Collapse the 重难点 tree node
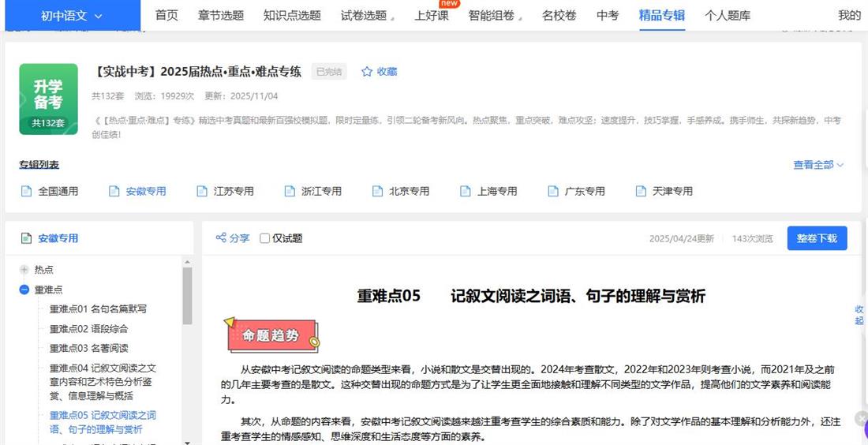Viewport: 868px width, 445px height. 24,290
